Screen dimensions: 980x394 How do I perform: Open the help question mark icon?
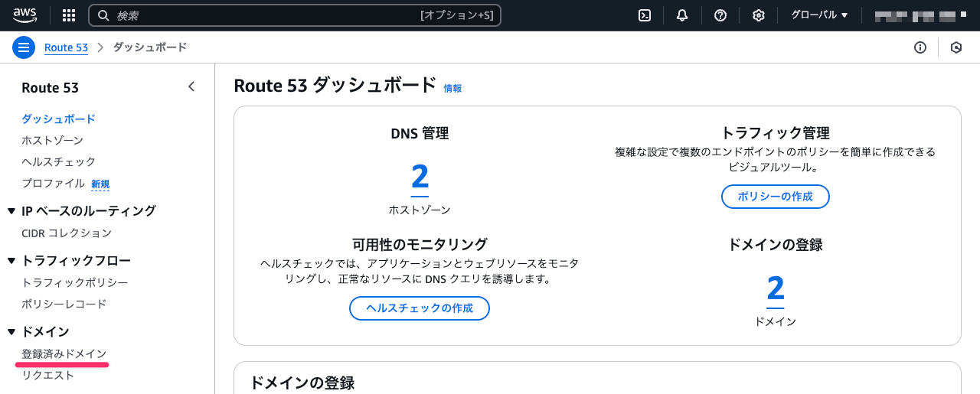click(x=720, y=15)
